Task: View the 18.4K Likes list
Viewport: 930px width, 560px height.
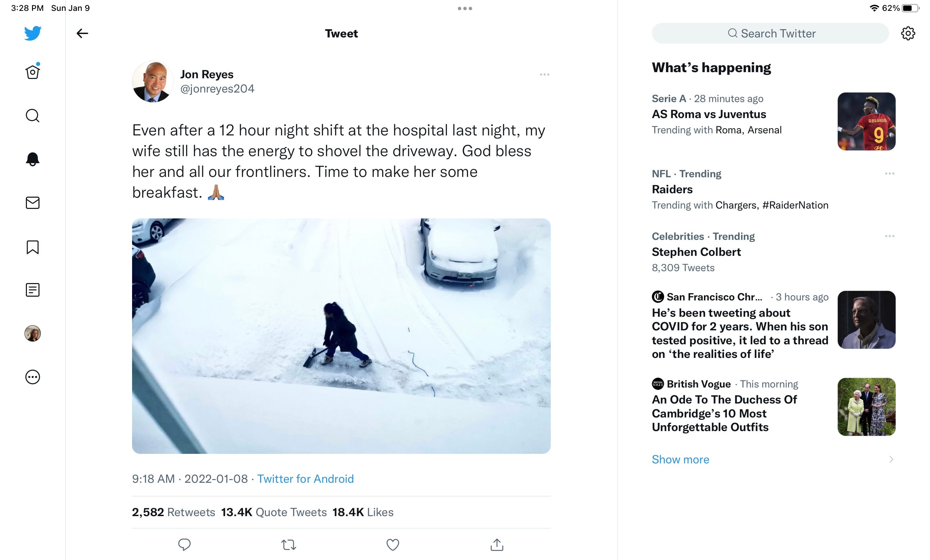Action: [x=363, y=512]
